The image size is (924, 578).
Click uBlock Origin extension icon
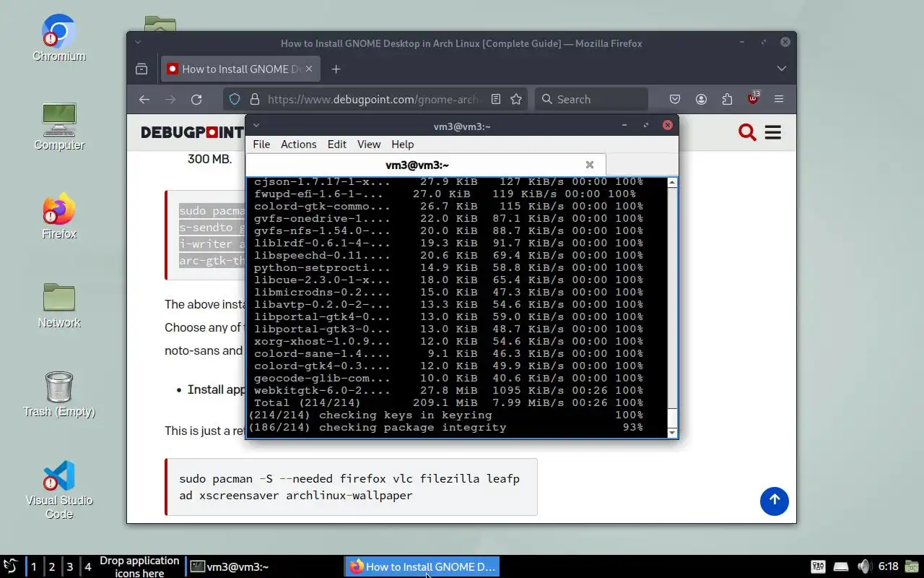[x=754, y=98]
